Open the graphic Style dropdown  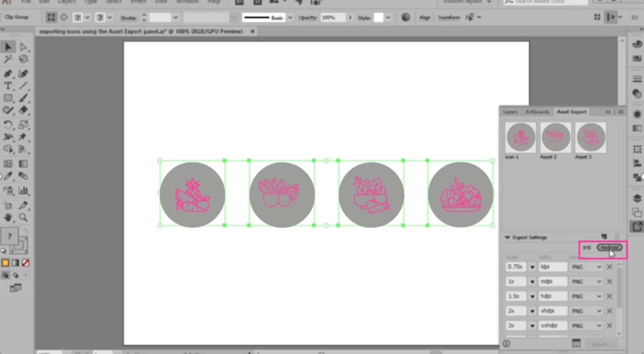(x=388, y=18)
